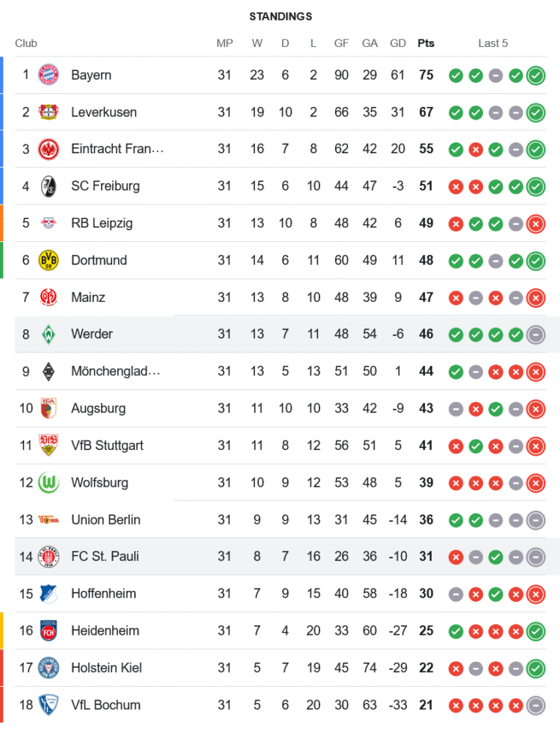The width and height of the screenshot is (560, 733).
Task: Click the VfL Bochum crest
Action: pos(48,704)
